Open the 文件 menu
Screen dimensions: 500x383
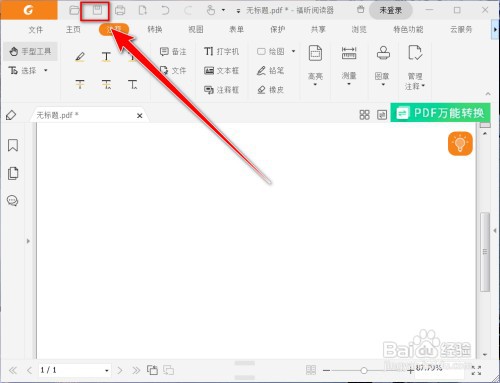coord(36,30)
